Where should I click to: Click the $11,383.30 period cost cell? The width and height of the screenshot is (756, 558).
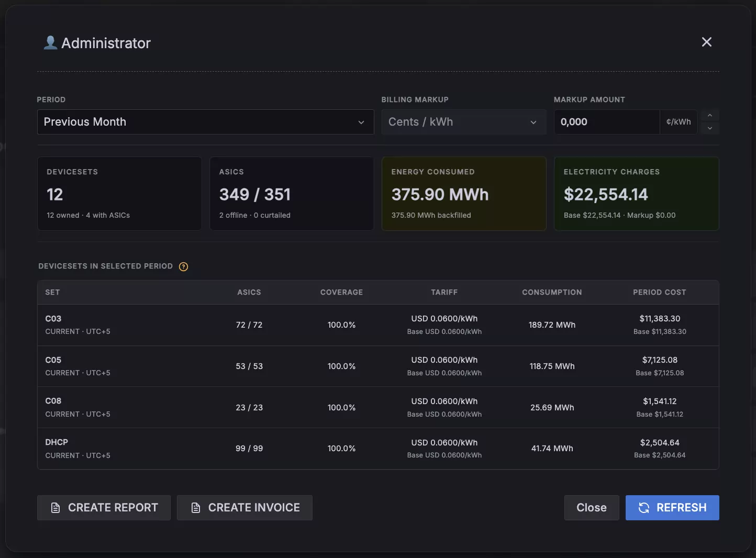[x=660, y=319]
